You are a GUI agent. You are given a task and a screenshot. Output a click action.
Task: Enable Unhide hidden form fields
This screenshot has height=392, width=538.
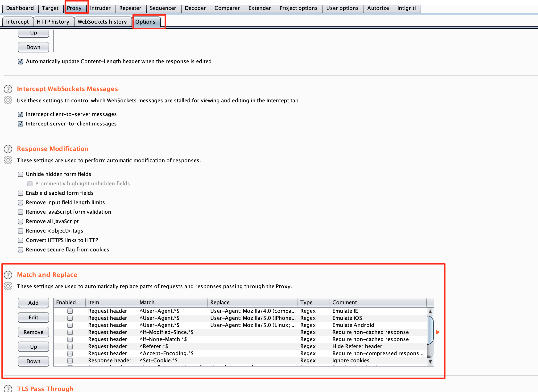(21, 174)
